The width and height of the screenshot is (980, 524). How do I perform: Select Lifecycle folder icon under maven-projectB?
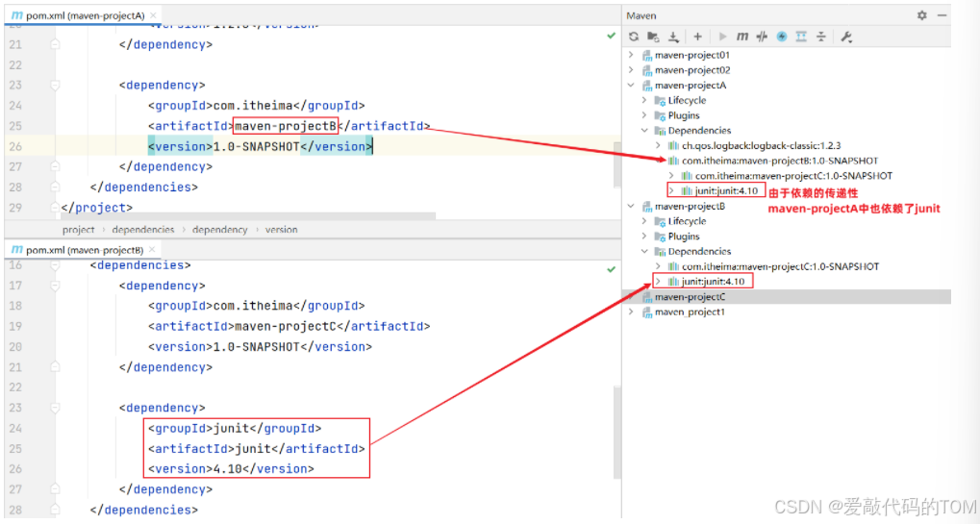660,221
